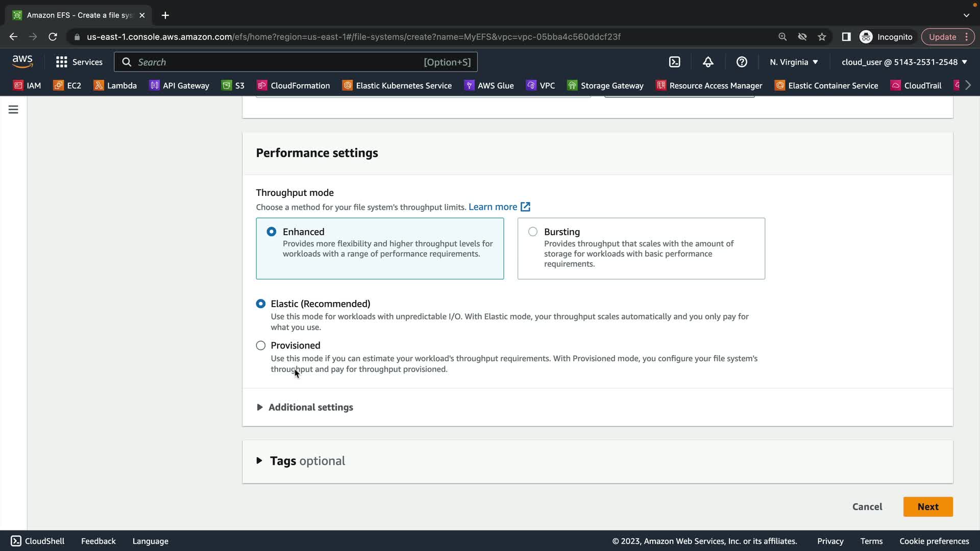This screenshot has width=980, height=551.
Task: Select the Elastic (Recommended) option
Action: (261, 304)
